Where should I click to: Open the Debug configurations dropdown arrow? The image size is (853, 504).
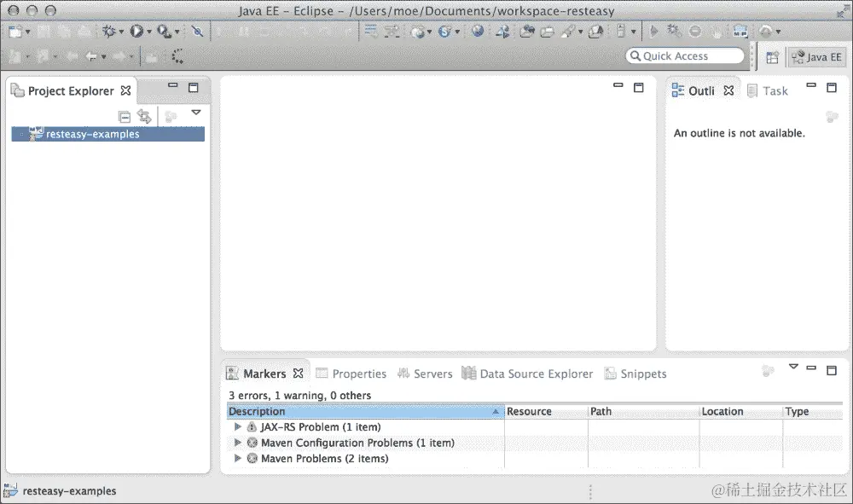(x=121, y=32)
